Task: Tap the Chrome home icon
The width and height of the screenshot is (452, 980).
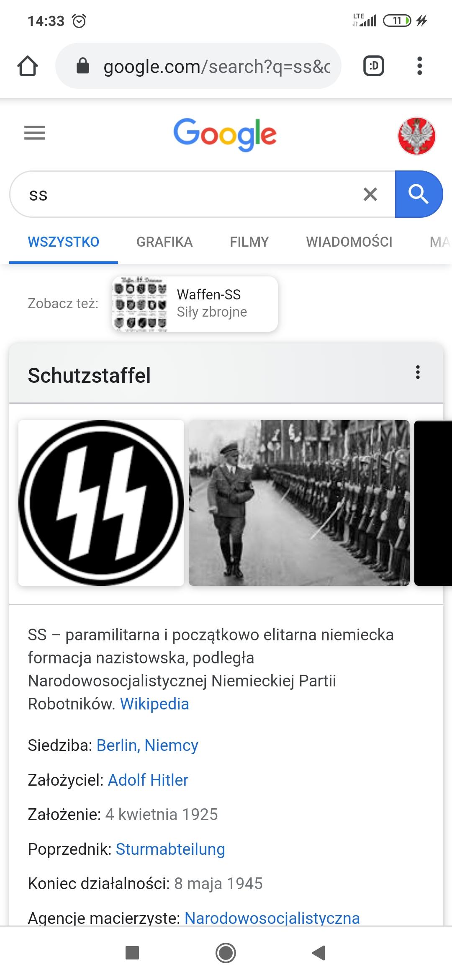Action: point(28,66)
